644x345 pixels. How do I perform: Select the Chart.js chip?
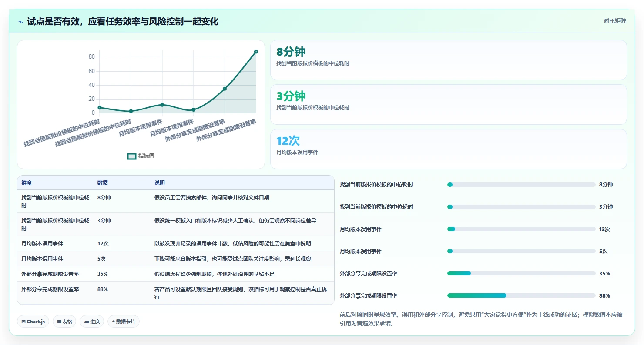[x=34, y=322]
